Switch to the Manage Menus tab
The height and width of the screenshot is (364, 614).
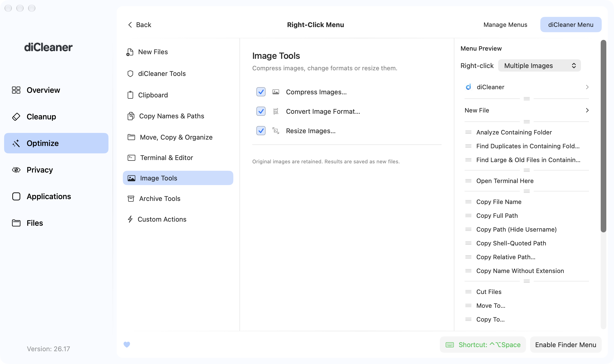(505, 25)
